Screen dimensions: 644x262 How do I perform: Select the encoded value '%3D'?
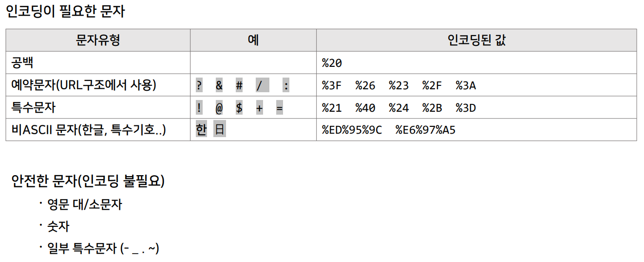click(x=466, y=108)
